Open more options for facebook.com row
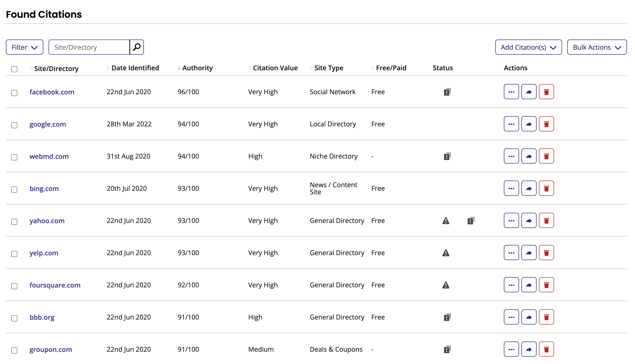 (x=511, y=92)
